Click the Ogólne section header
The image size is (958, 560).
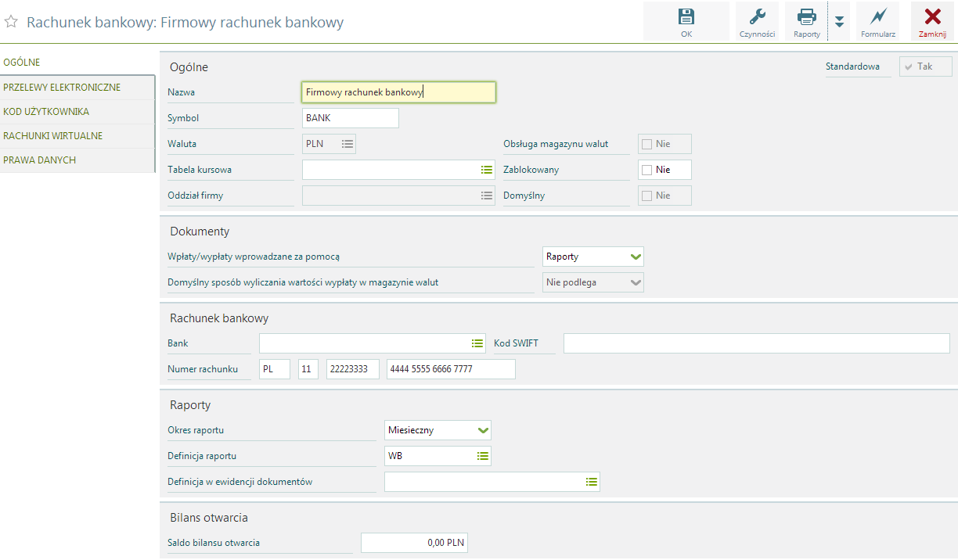point(189,67)
